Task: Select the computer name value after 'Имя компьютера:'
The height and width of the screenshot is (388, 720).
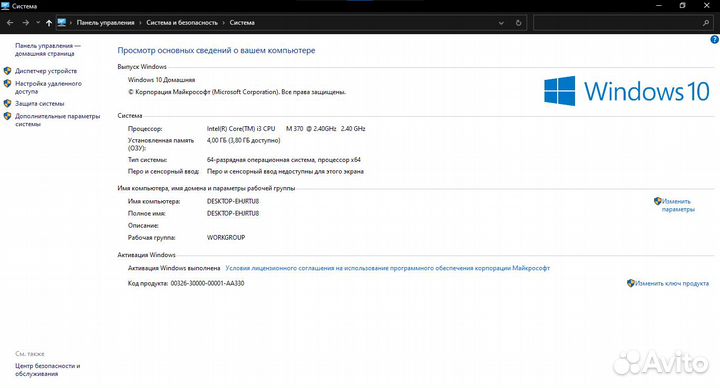Action: 233,201
